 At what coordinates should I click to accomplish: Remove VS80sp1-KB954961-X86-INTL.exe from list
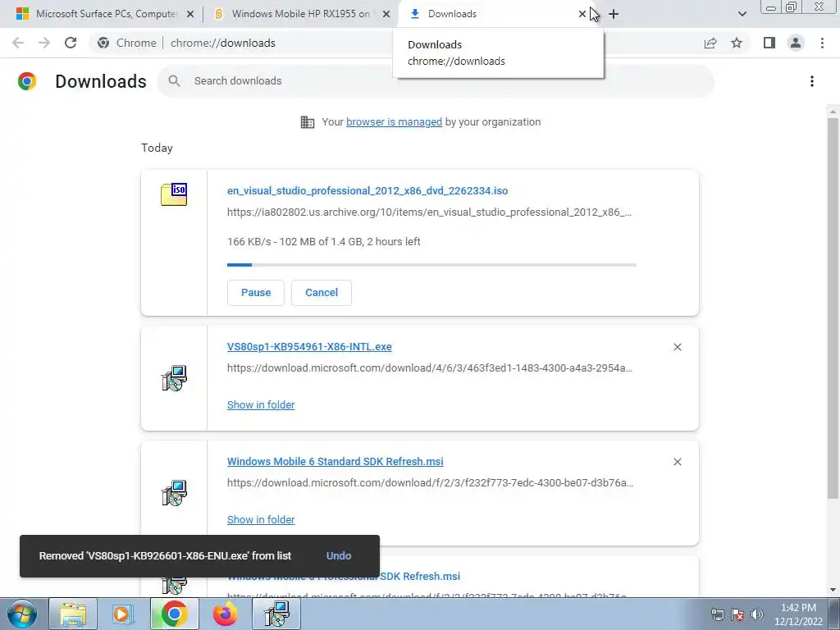[677, 347]
